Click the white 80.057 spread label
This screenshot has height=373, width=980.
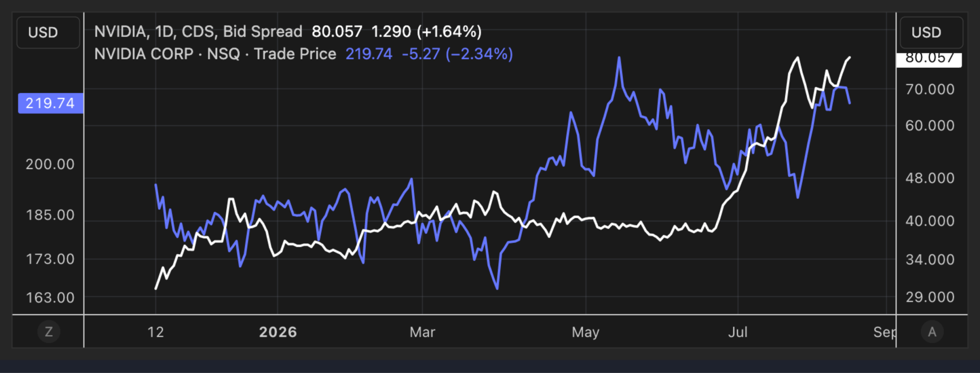click(x=929, y=59)
